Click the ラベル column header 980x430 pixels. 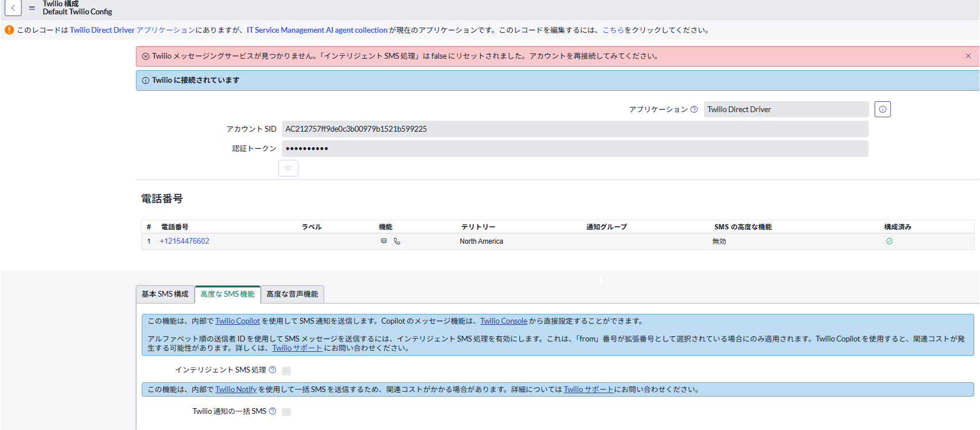[312, 227]
